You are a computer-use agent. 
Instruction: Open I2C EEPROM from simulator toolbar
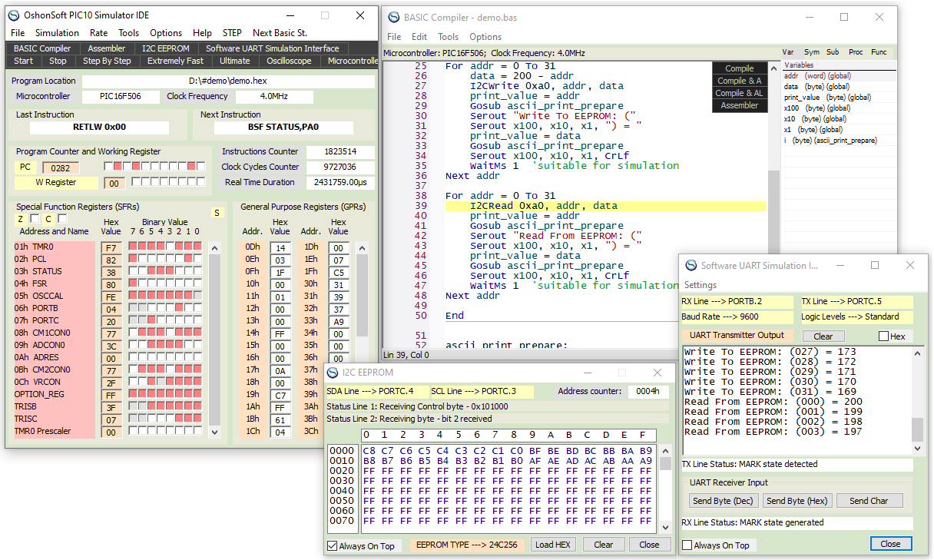(x=165, y=48)
